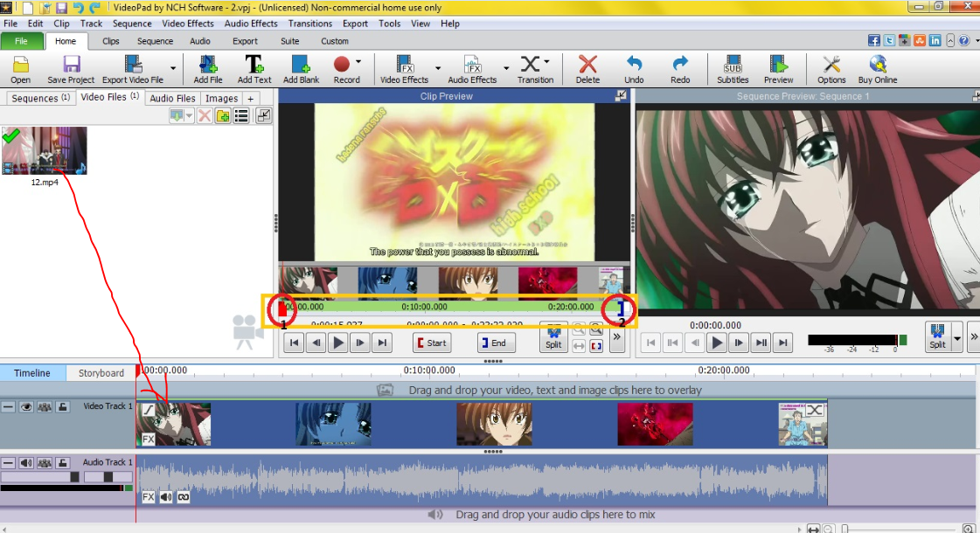This screenshot has width=980, height=533.
Task: Click the Delete toolbar icon
Action: pos(587,70)
